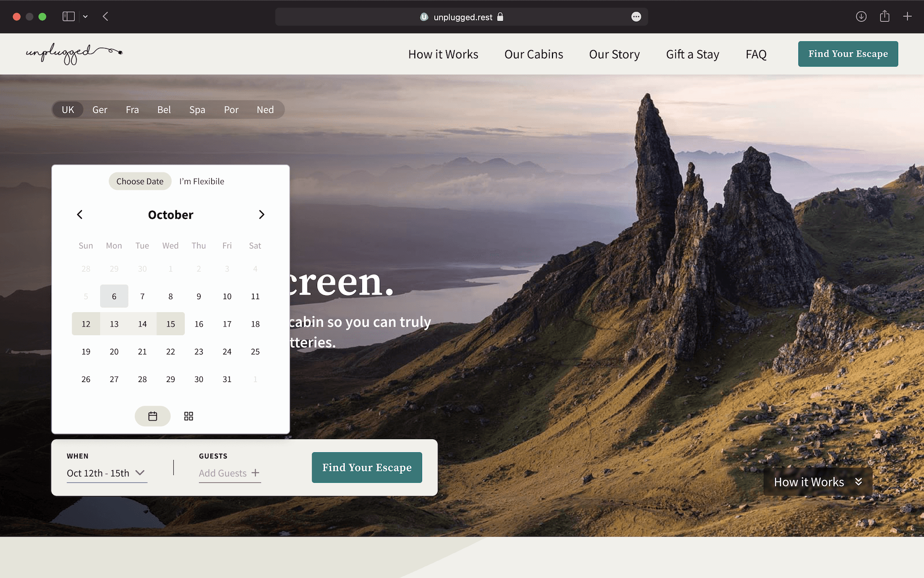The height and width of the screenshot is (578, 924).
Task: Advance to the next calendar month
Action: 261,214
